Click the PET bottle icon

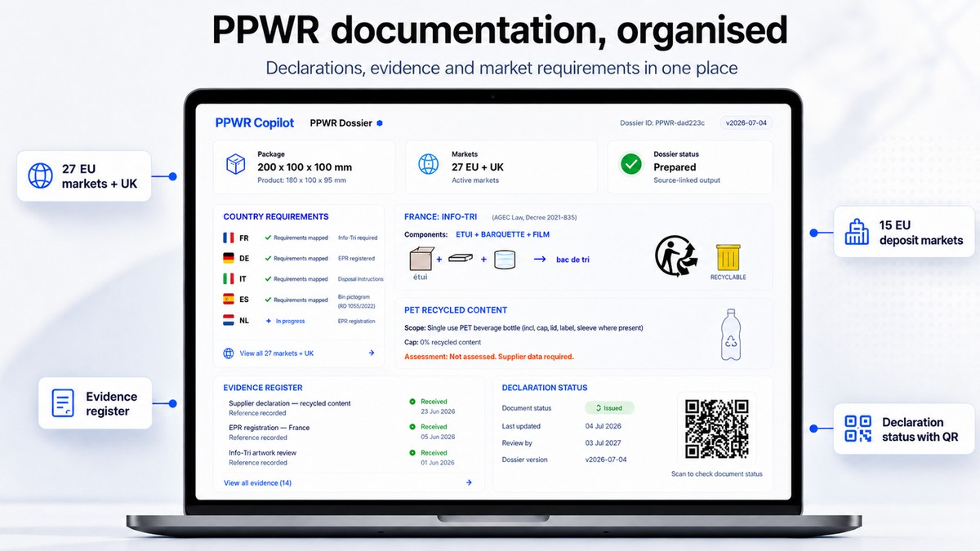[730, 335]
